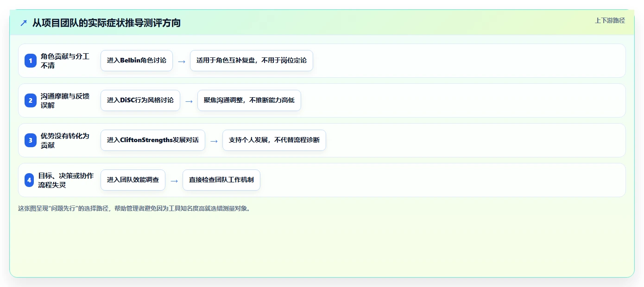Open the 进入团队效能调查 box
The image size is (644, 287).
[133, 180]
